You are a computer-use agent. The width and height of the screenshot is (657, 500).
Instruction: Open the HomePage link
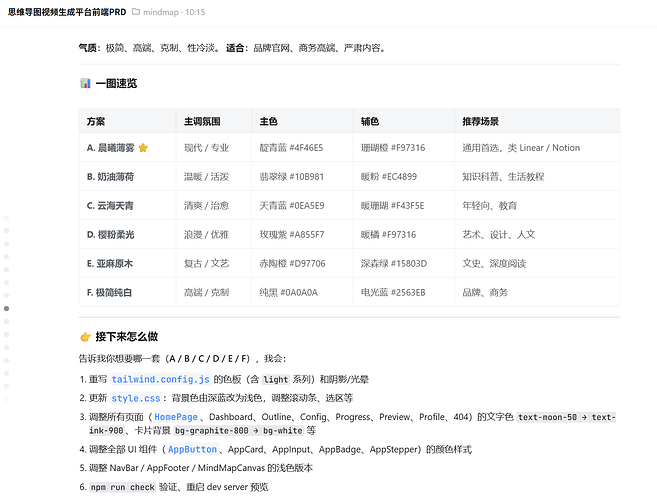tap(176, 417)
